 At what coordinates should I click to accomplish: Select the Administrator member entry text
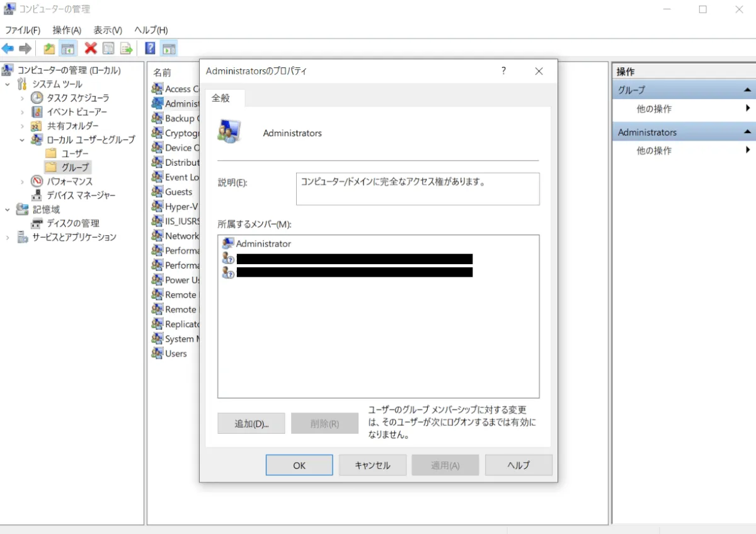(263, 243)
